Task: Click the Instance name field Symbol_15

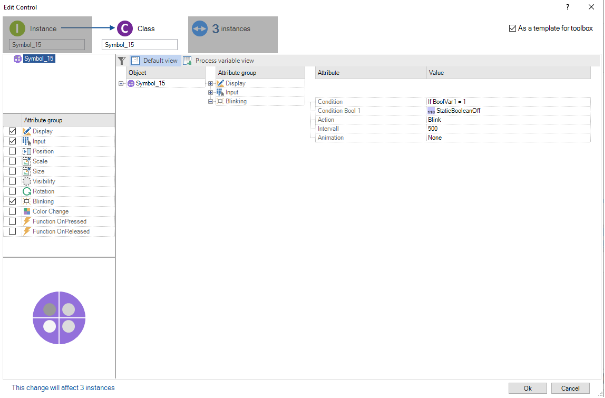Action: (x=47, y=45)
